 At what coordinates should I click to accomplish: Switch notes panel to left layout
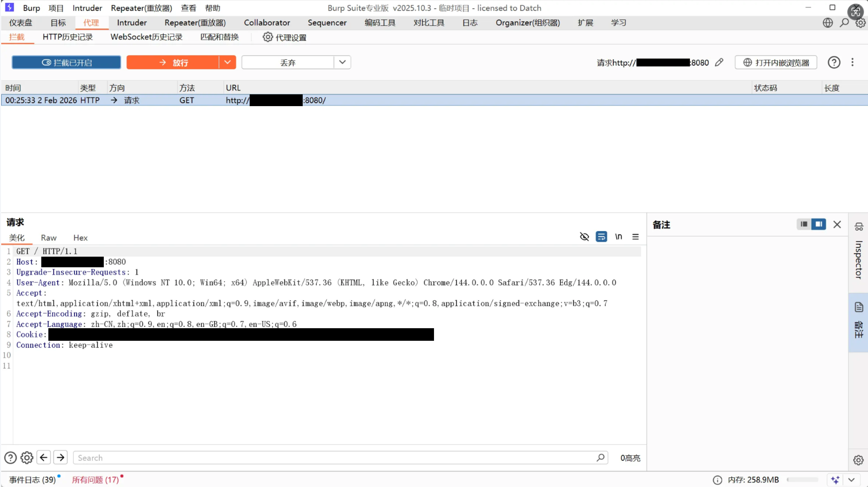[x=804, y=224]
